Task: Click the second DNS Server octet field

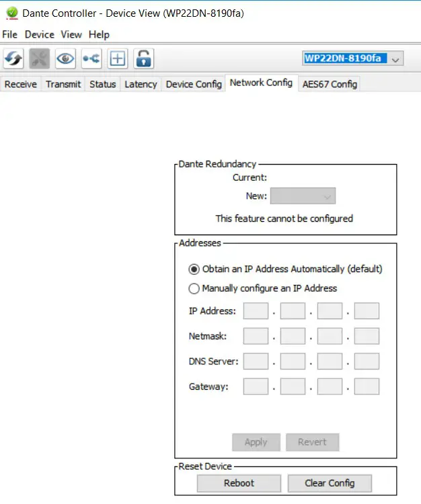Action: [293, 362]
